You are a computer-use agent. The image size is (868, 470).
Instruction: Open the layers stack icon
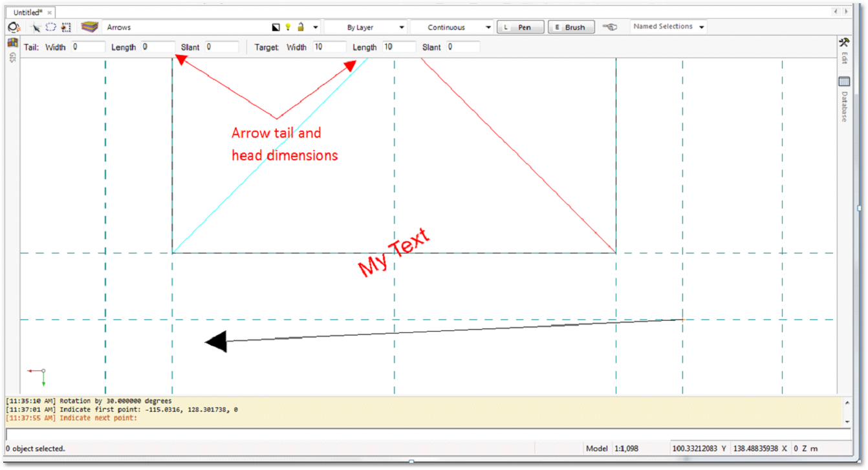[89, 27]
